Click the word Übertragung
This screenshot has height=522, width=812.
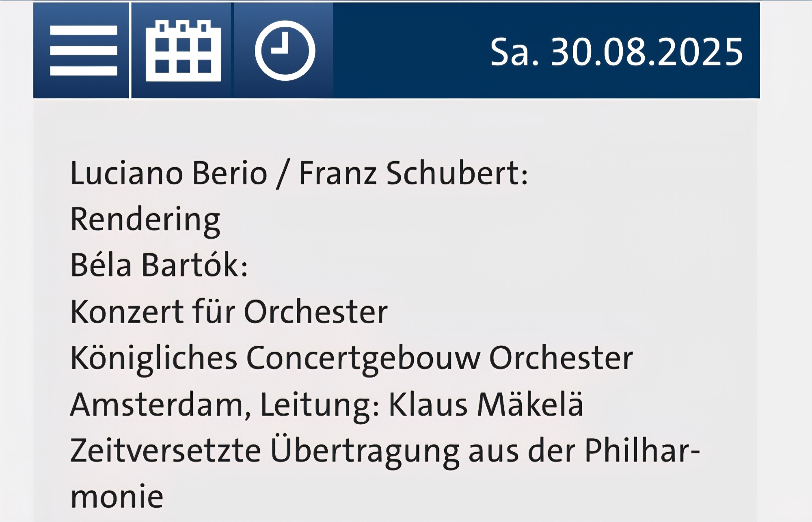[x=365, y=451]
